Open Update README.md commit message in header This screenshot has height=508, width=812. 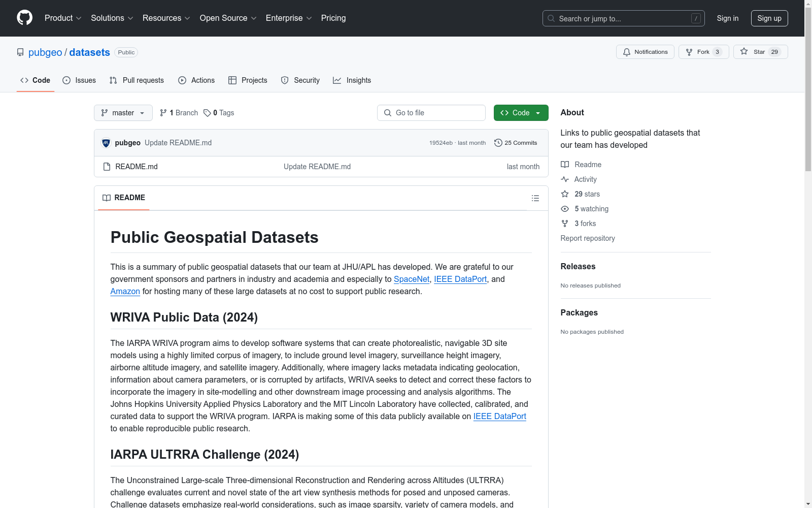[178, 143]
